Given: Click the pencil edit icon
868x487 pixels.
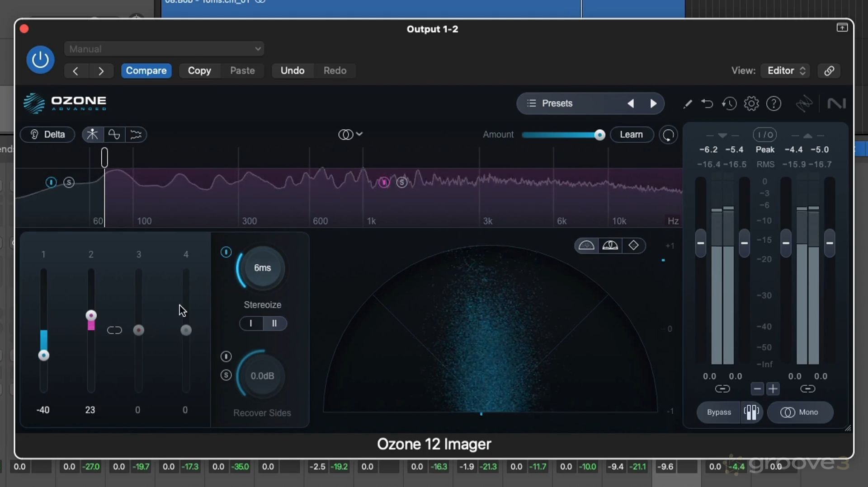Looking at the screenshot, I should click(688, 104).
